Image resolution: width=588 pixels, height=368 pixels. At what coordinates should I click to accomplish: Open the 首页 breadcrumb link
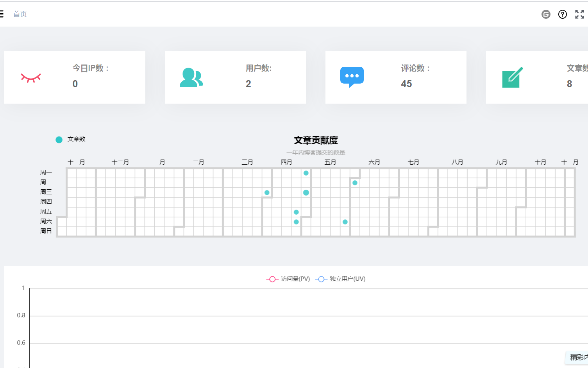pos(20,14)
